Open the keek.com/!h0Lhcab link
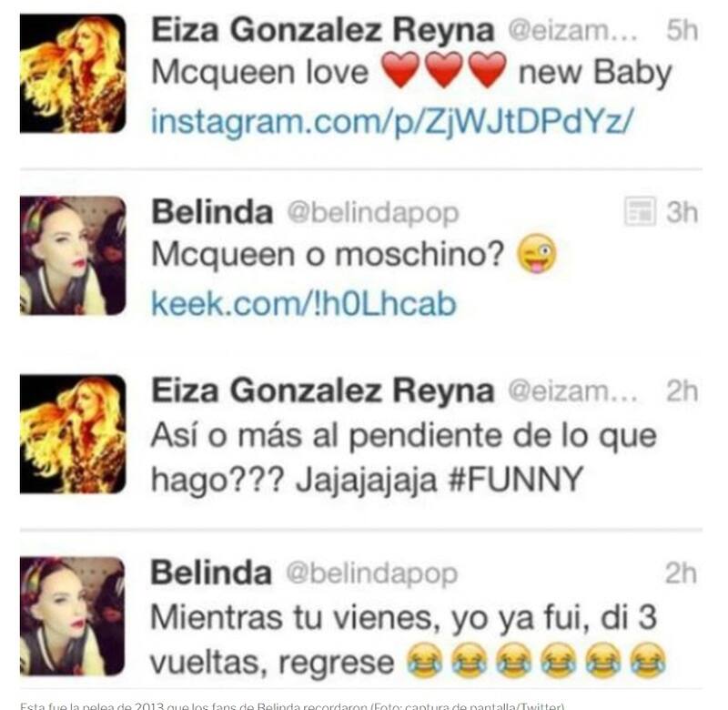 pyautogui.click(x=304, y=303)
